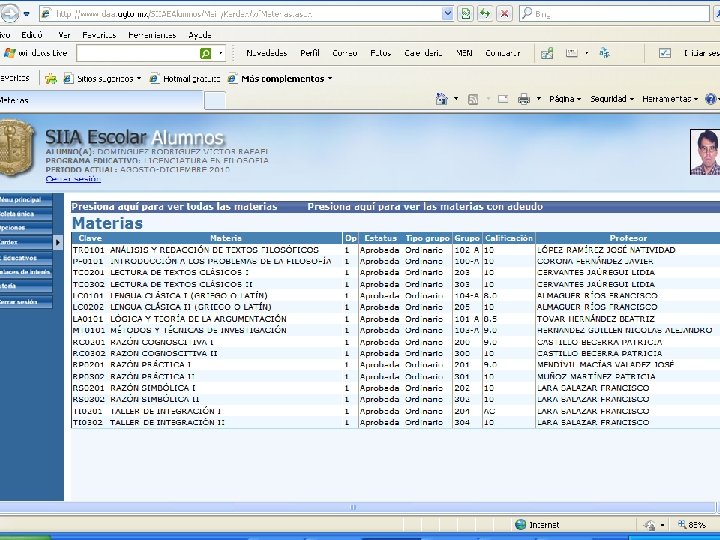The height and width of the screenshot is (540, 720).
Task: Click the blue help question mark icon
Action: coord(710,99)
